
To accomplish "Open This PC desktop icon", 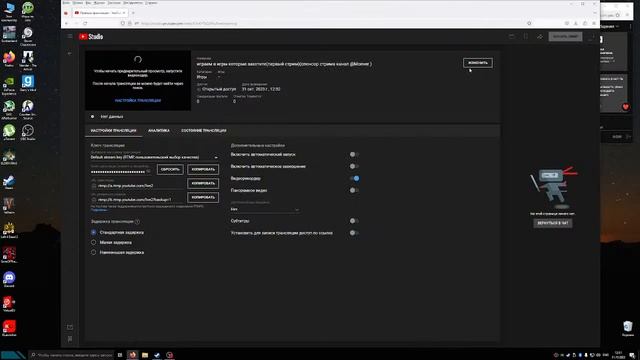I will coord(9,12).
